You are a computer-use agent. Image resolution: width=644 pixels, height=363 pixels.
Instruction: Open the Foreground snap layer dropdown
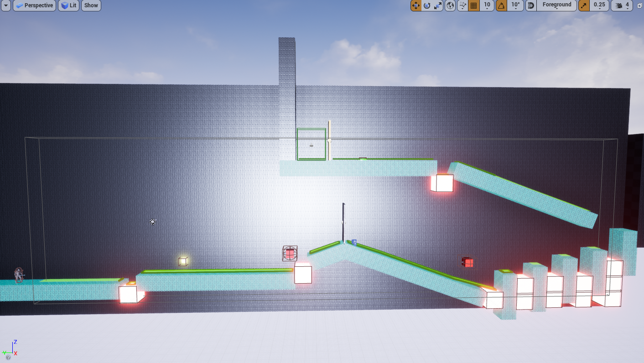tap(556, 5)
